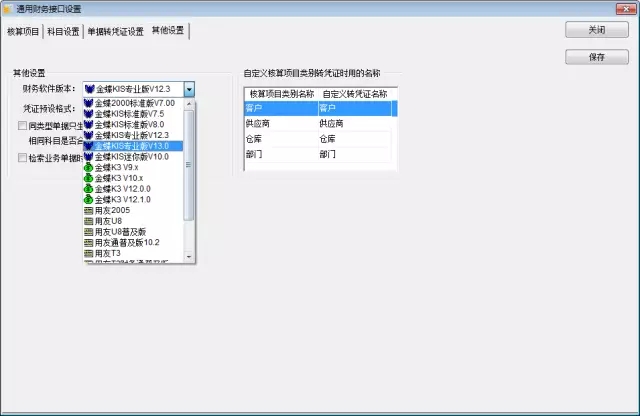Choose 用友通普及版10.2 option
Viewport: 640px width, 416px height.
133,242
